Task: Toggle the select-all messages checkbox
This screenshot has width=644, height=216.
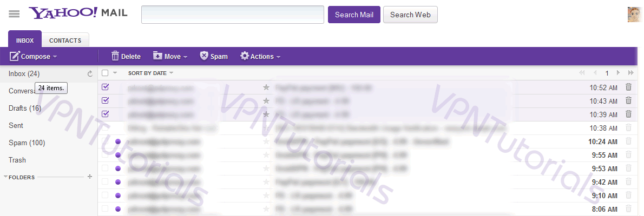Action: click(106, 73)
